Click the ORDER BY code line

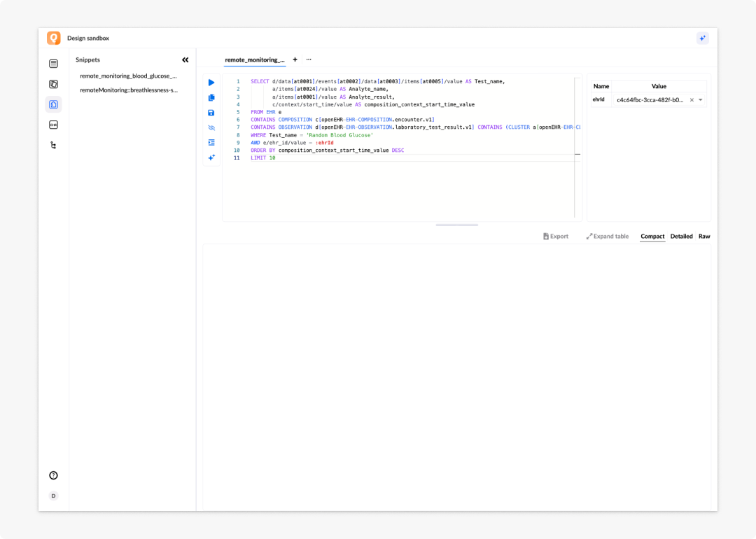(327, 150)
